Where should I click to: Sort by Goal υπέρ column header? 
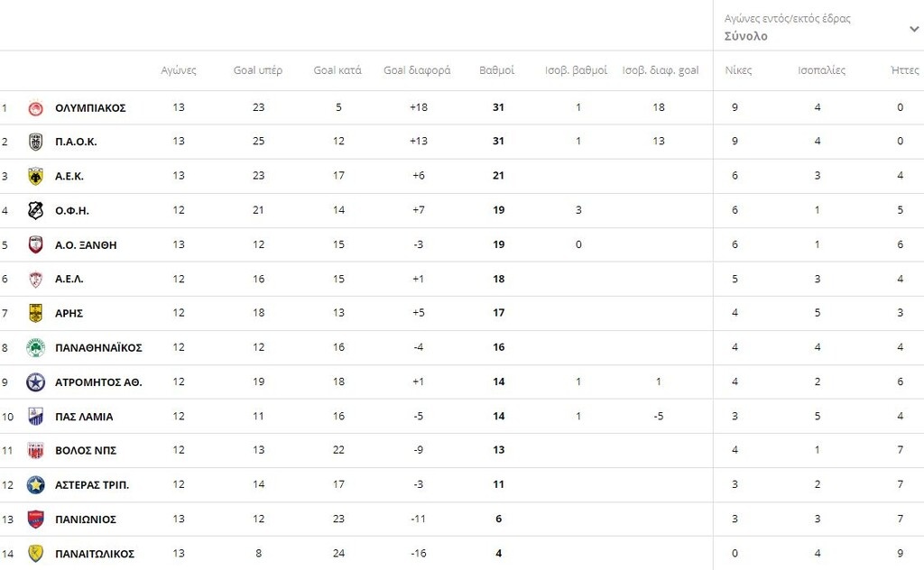pos(258,70)
